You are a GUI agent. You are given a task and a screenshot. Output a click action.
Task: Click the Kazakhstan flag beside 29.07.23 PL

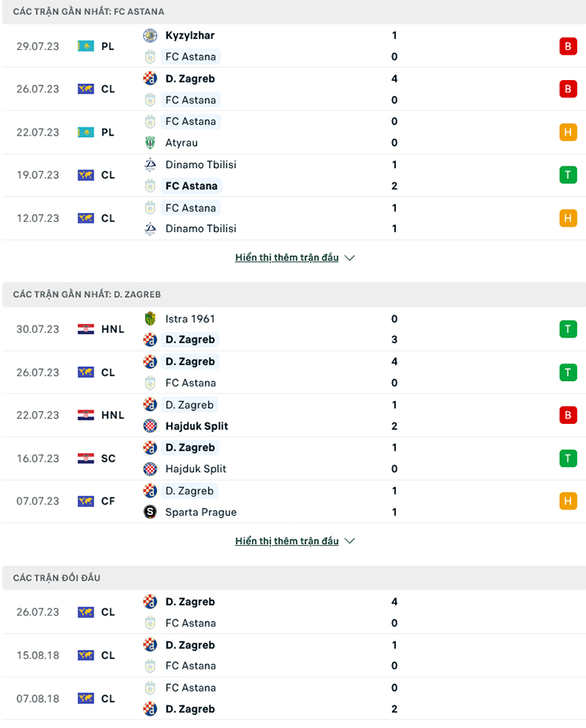pos(86,46)
